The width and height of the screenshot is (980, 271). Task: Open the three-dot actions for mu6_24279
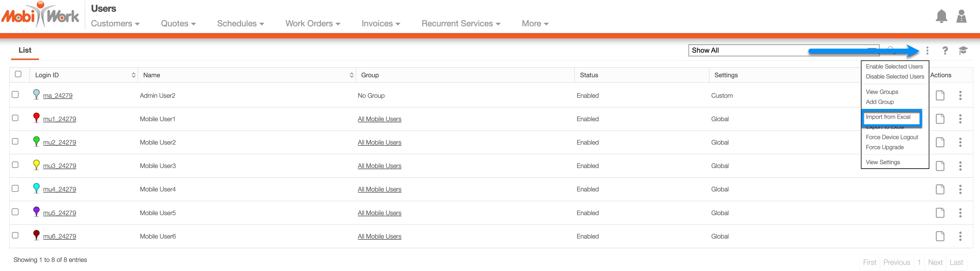coord(960,236)
